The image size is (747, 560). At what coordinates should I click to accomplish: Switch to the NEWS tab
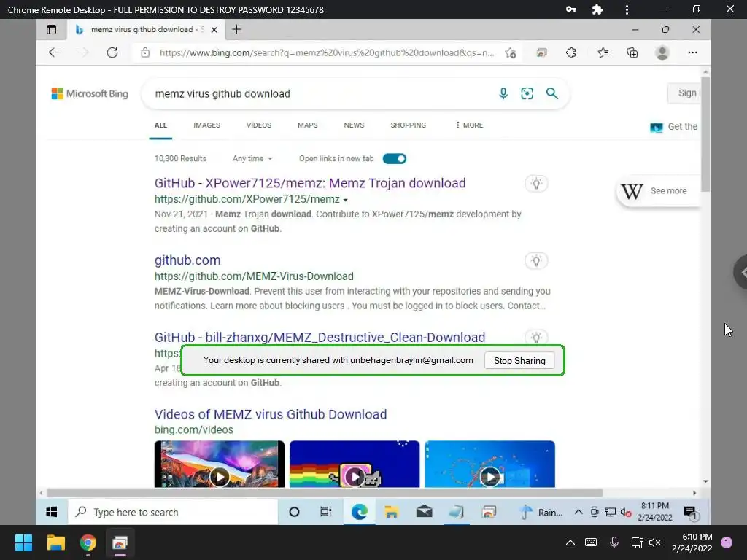(x=354, y=125)
